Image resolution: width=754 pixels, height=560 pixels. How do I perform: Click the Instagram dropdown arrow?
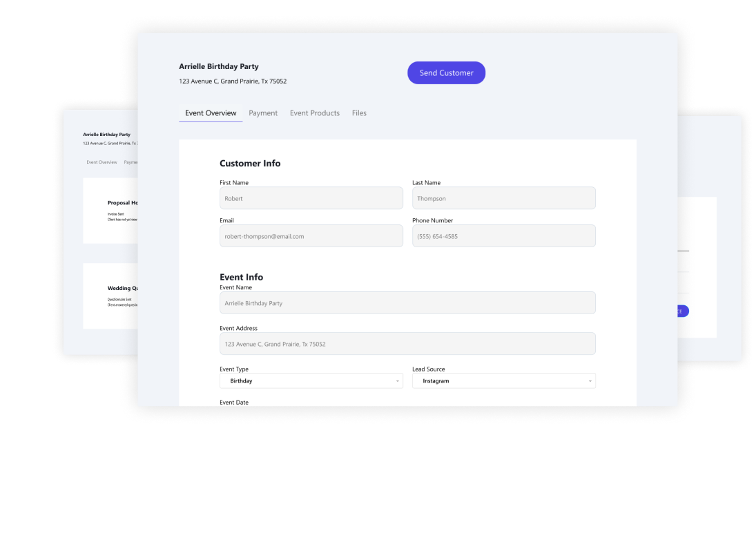point(590,381)
